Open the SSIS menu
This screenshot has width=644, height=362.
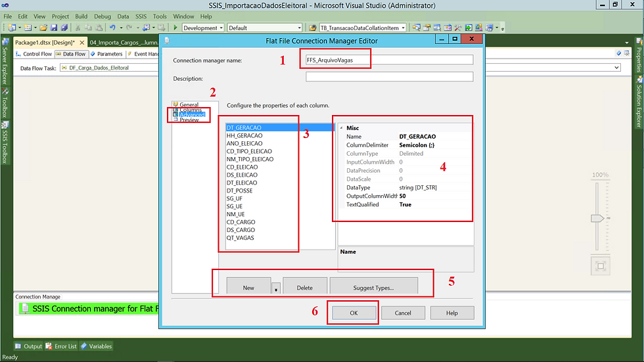pyautogui.click(x=141, y=16)
